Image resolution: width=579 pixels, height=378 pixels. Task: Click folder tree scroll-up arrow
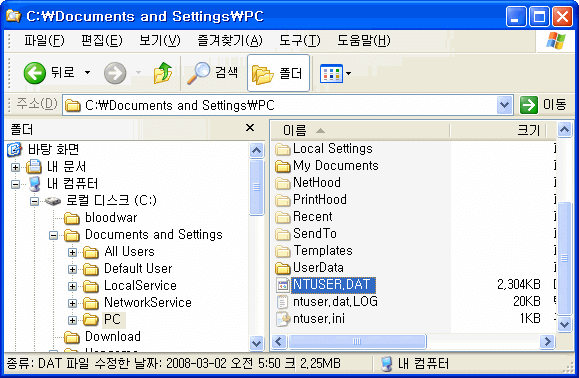[x=256, y=150]
